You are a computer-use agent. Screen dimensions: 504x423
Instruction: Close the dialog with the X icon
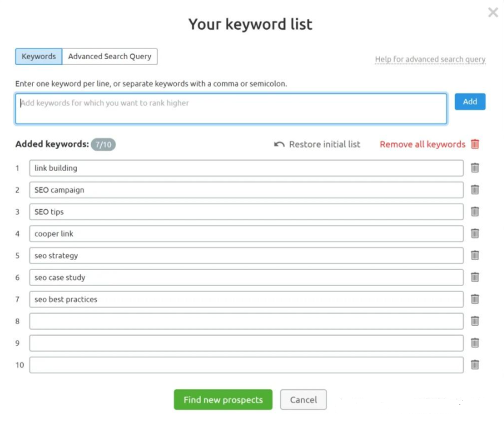click(493, 13)
